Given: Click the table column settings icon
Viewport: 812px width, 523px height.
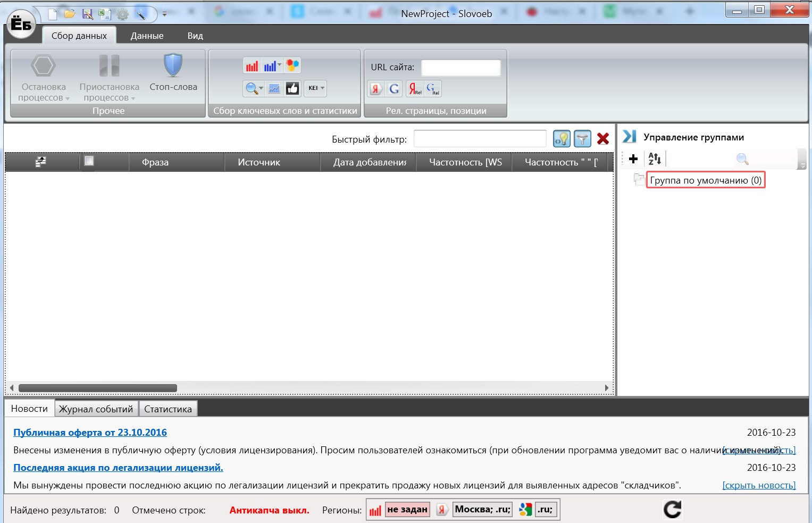Looking at the screenshot, I should (x=41, y=162).
